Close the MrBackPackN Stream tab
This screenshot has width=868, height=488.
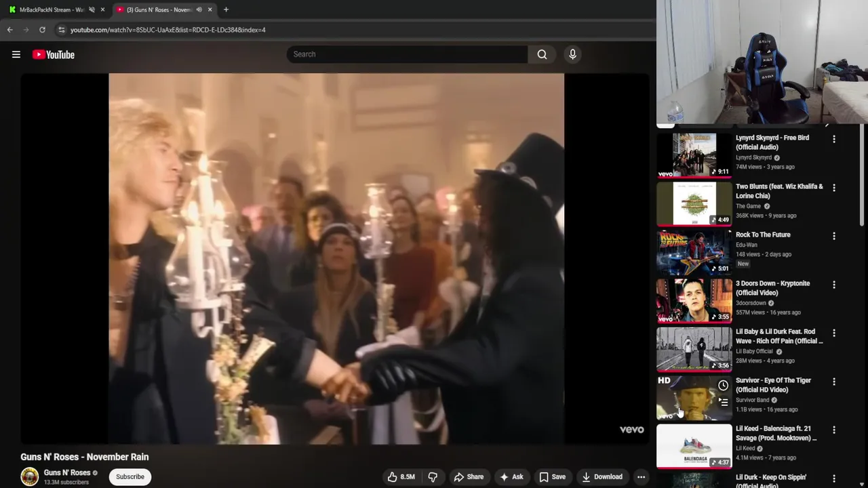coord(102,9)
